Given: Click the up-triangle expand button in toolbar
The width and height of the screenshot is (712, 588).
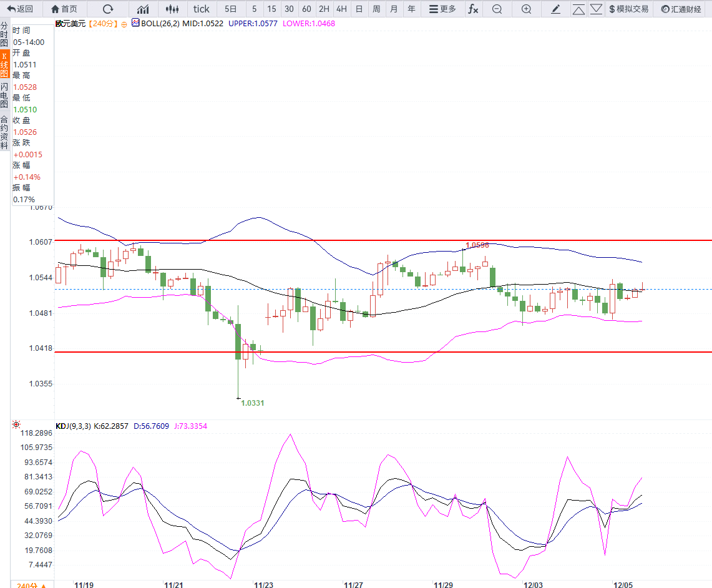Looking at the screenshot, I should pyautogui.click(x=578, y=9).
